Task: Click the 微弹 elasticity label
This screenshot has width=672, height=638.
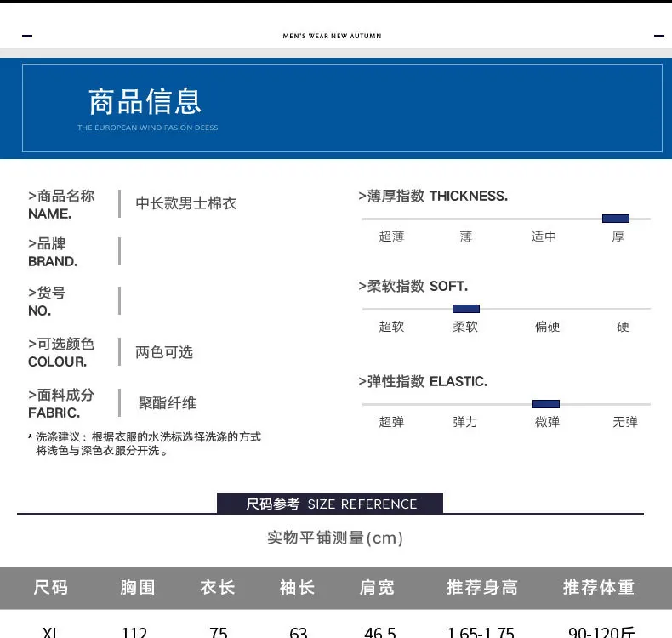Action: [547, 422]
